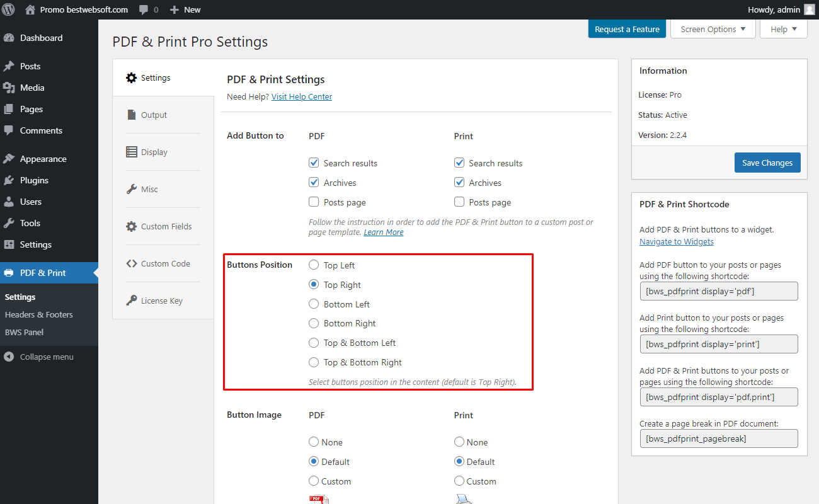Click the Learn More link
Image resolution: width=819 pixels, height=504 pixels.
[x=384, y=232]
